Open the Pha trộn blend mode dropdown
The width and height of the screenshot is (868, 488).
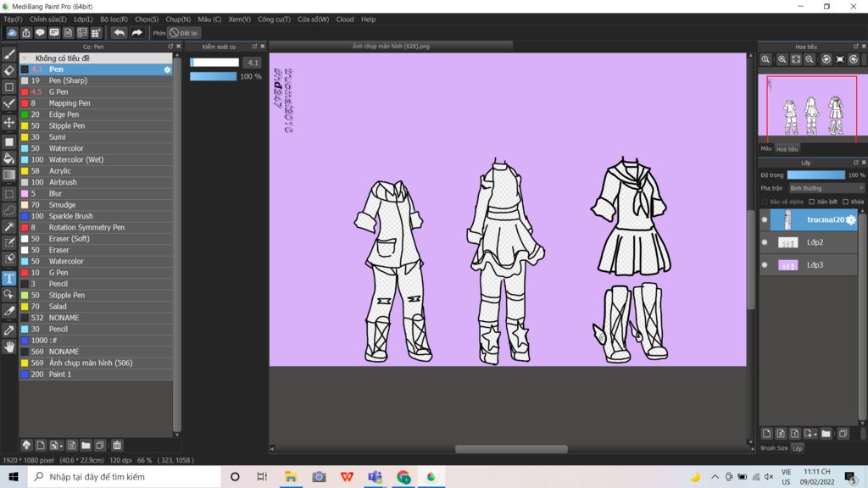(826, 189)
